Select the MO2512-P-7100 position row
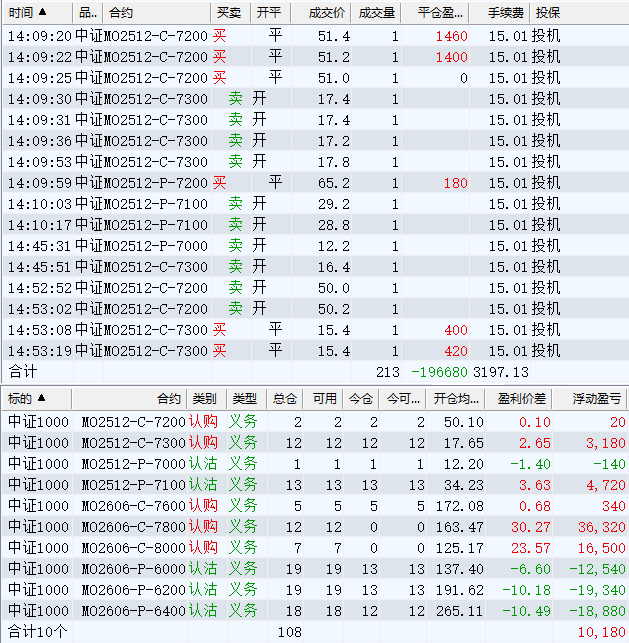The width and height of the screenshot is (629, 643). pyautogui.click(x=315, y=485)
